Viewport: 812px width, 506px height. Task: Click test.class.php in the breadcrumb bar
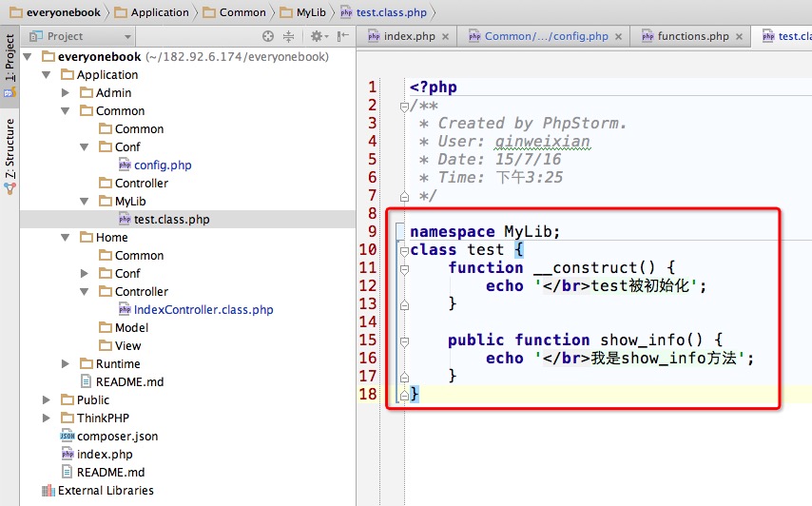(384, 12)
